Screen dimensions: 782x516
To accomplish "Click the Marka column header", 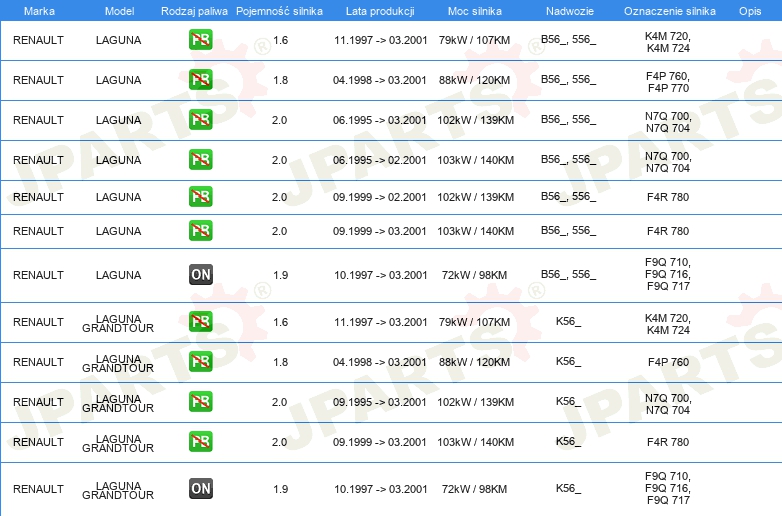I will pos(39,11).
